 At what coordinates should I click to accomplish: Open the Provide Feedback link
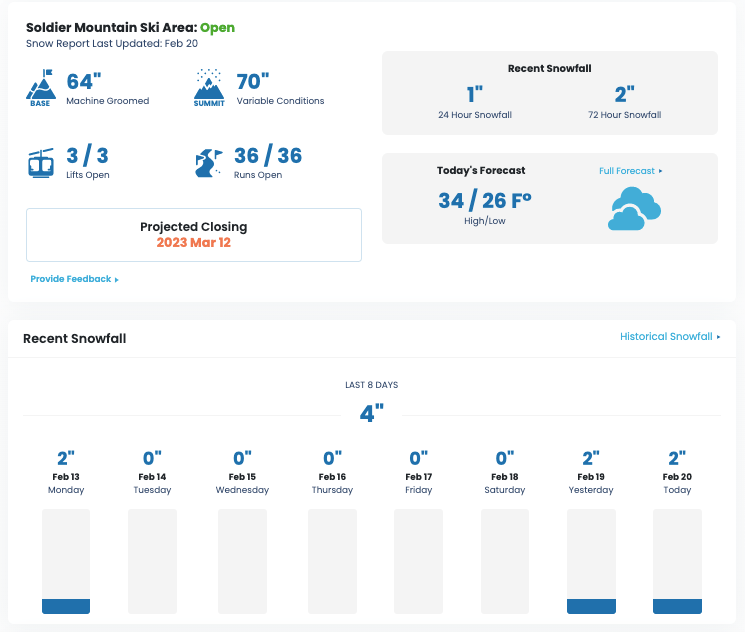click(75, 279)
